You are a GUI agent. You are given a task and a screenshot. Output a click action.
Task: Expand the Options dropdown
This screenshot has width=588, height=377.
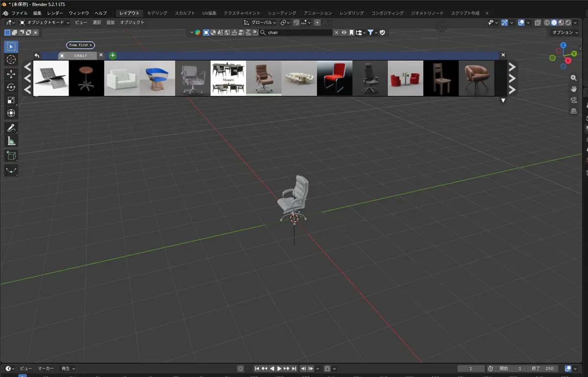[565, 32]
